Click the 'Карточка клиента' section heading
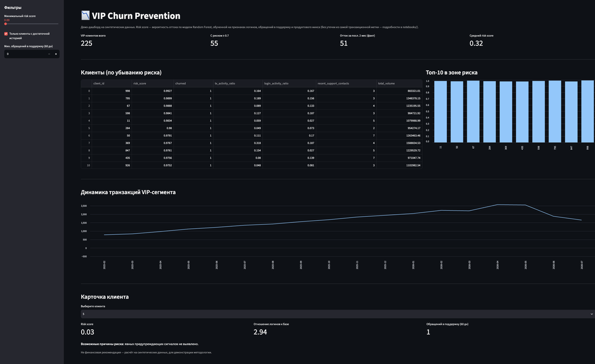The width and height of the screenshot is (595, 364). coord(105,297)
